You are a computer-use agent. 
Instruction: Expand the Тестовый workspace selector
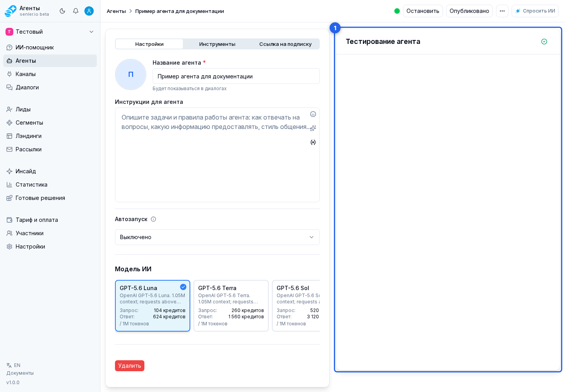coord(50,32)
